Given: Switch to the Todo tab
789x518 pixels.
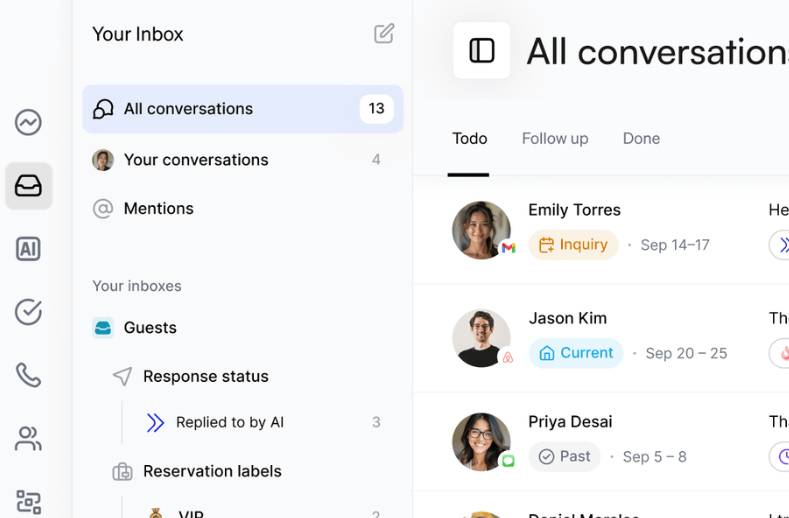Looking at the screenshot, I should click(x=469, y=138).
